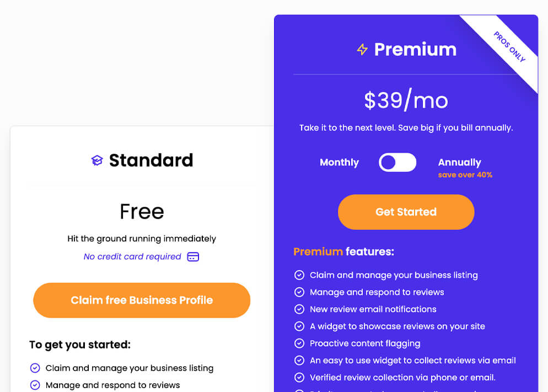Click check icon beside Proactive content flagging
Viewport: 548px width, 392px height.
pyautogui.click(x=299, y=343)
